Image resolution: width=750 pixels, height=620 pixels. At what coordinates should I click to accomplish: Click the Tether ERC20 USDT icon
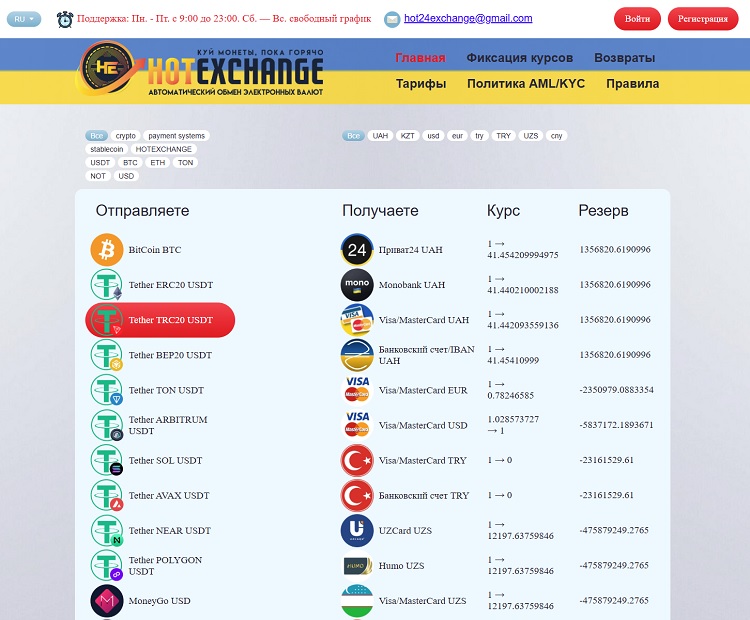pos(107,285)
